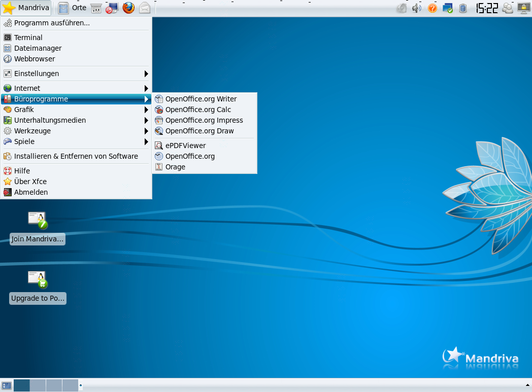
Task: Select ePDFViewer from the office submenu
Action: click(x=185, y=146)
